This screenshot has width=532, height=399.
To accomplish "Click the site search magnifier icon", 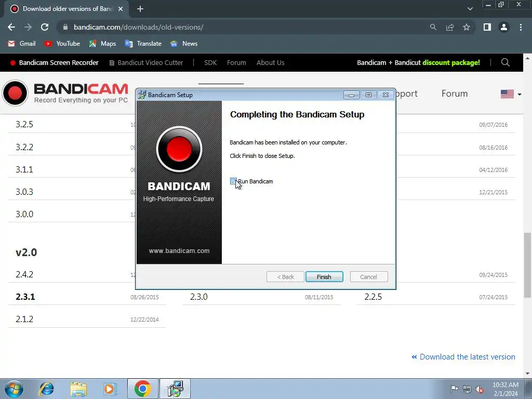I will tap(505, 62).
